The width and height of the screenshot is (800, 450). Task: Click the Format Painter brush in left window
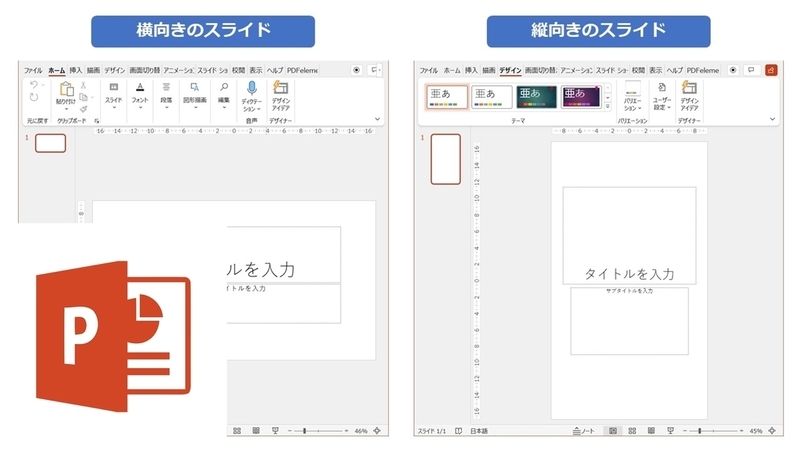(x=84, y=109)
